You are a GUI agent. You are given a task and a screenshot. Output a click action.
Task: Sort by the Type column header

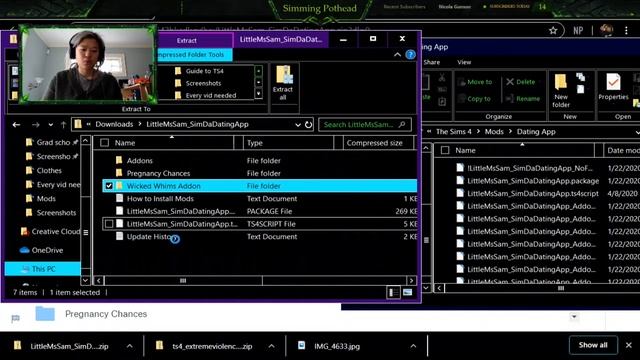[x=289, y=143]
